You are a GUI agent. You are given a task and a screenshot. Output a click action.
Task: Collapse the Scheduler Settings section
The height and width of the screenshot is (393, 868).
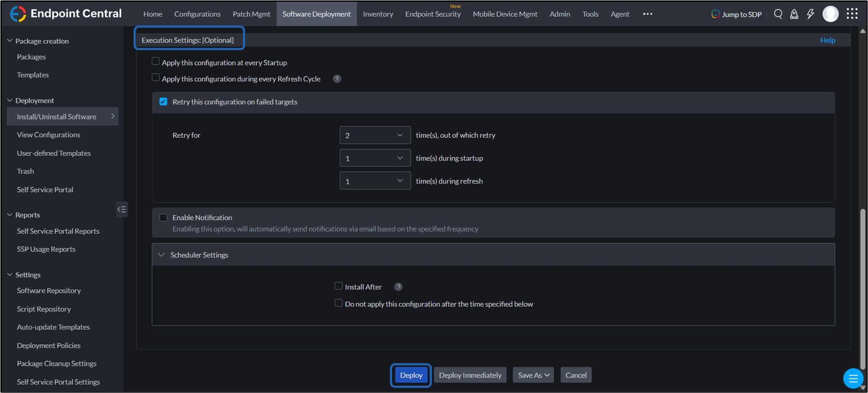pos(161,255)
